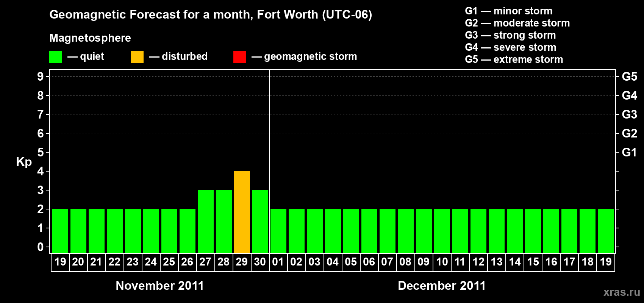Click the red geomagnetic storm swatch

[239, 57]
